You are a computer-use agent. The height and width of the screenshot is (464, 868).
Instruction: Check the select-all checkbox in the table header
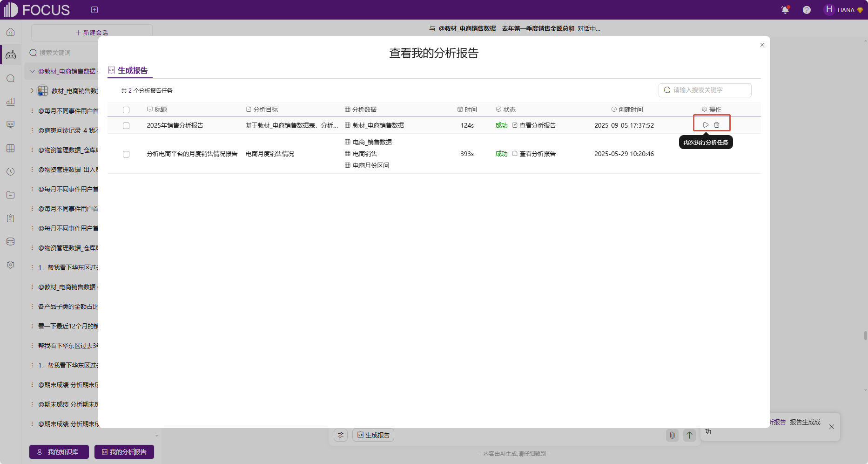(x=126, y=109)
